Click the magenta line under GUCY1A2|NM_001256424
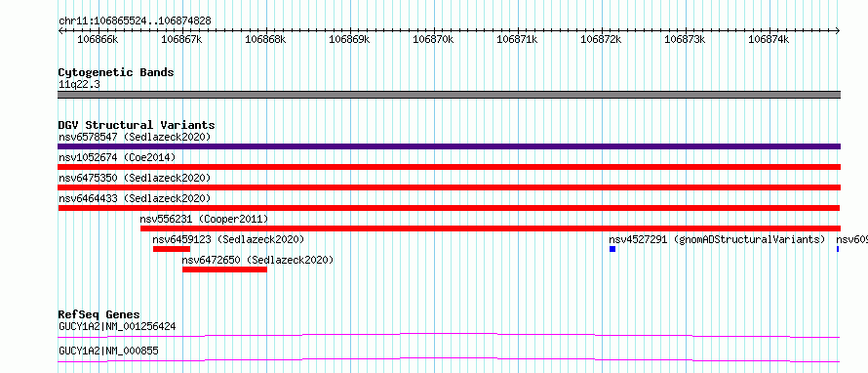 pyautogui.click(x=449, y=335)
